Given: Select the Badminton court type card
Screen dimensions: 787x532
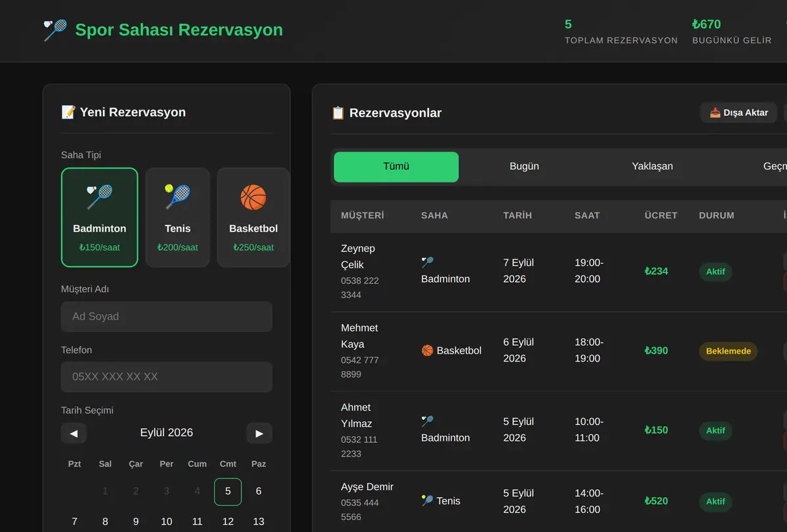Looking at the screenshot, I should tap(100, 217).
